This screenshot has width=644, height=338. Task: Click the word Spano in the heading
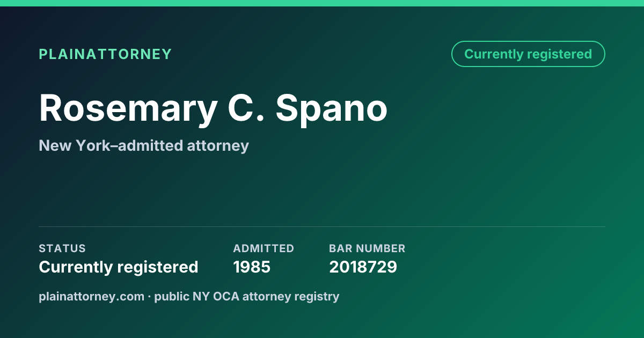tap(332, 109)
